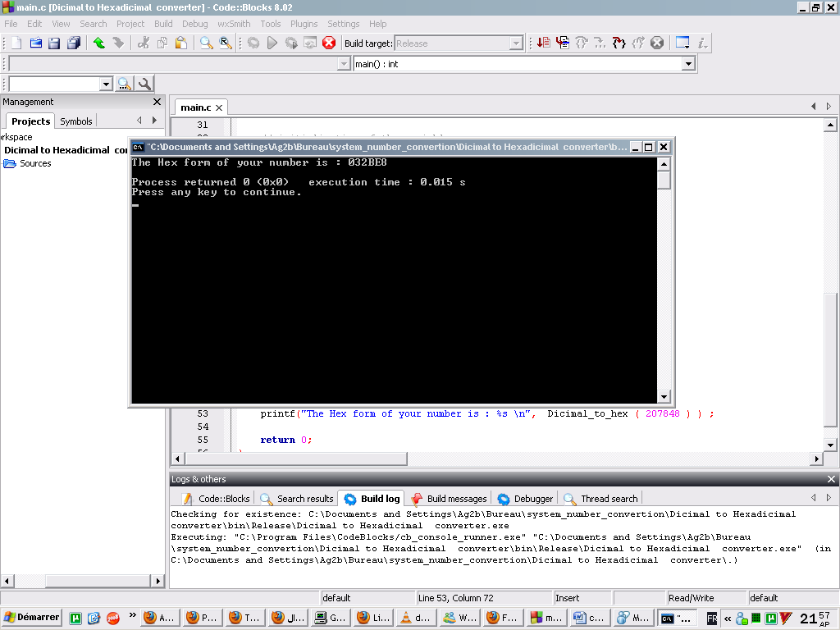Click the Replace icon
This screenshot has width=840, height=630.
coord(226,43)
